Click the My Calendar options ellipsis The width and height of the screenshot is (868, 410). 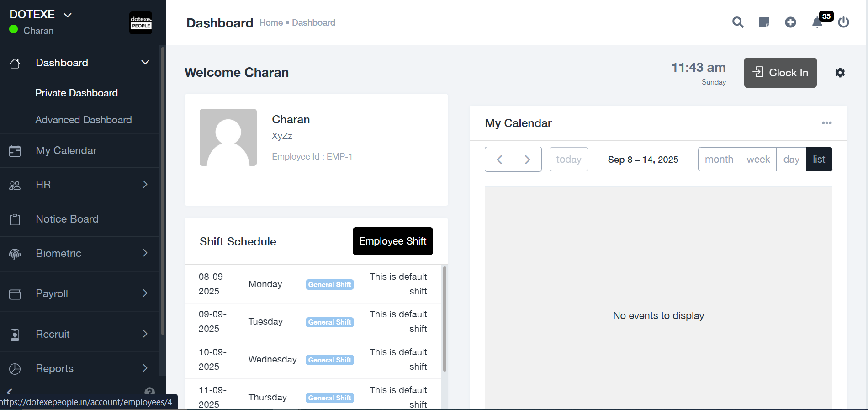point(826,123)
